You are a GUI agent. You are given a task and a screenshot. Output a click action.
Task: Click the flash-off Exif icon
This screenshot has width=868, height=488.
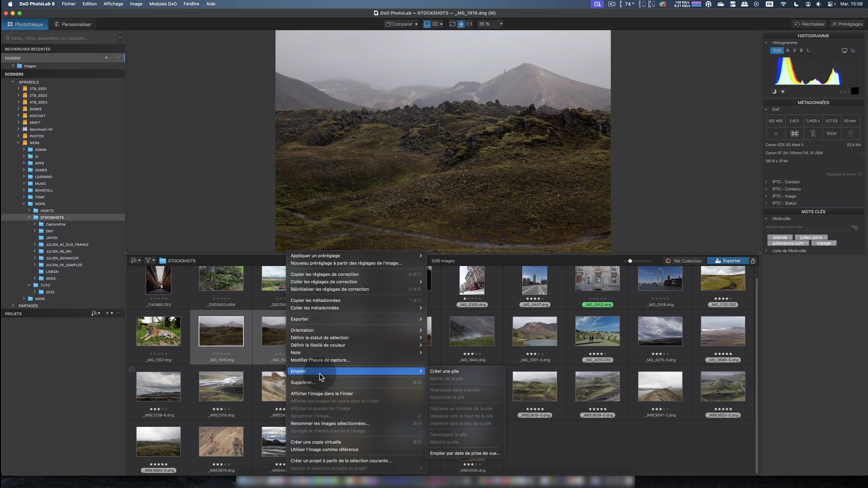[x=813, y=134]
